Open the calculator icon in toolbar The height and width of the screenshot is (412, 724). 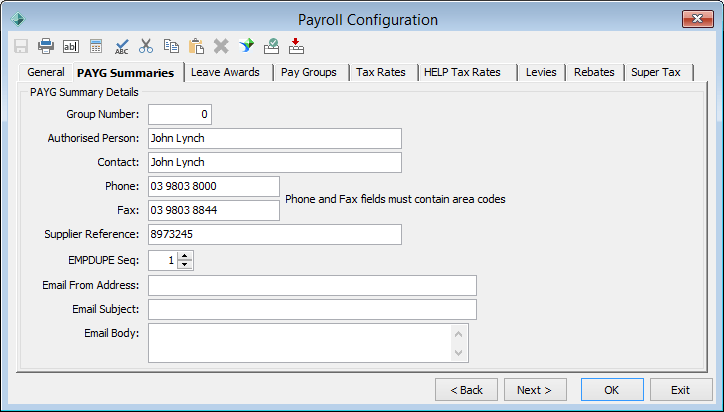pyautogui.click(x=96, y=46)
